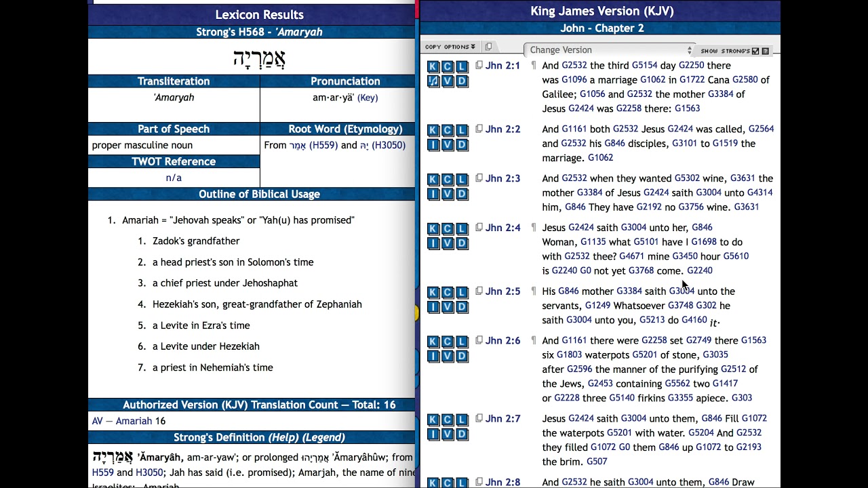Toggle the Show Strong's checkbox
The image size is (868, 488).
(755, 51)
